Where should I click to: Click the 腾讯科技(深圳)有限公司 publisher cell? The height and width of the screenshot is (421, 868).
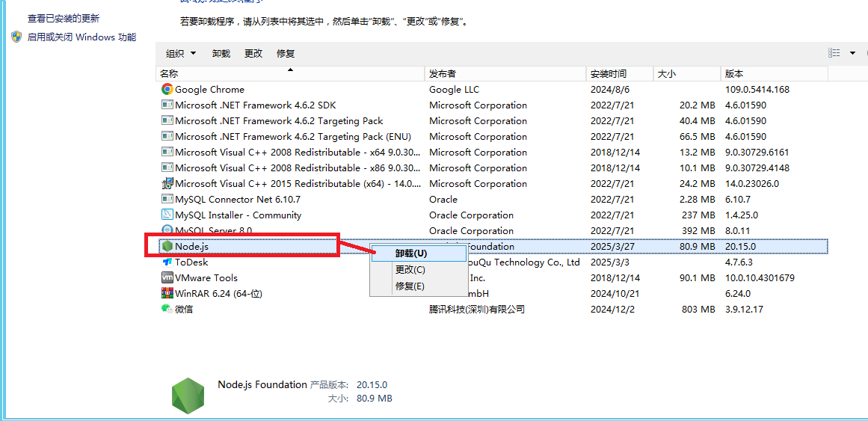point(477,309)
